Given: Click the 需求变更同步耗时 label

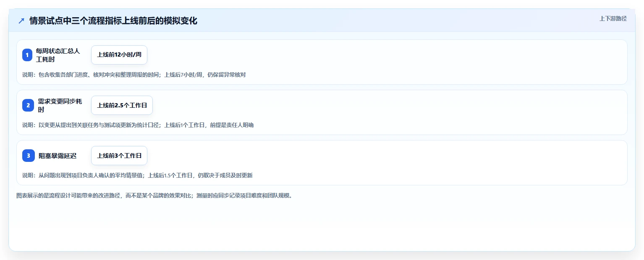Looking at the screenshot, I should tap(60, 105).
